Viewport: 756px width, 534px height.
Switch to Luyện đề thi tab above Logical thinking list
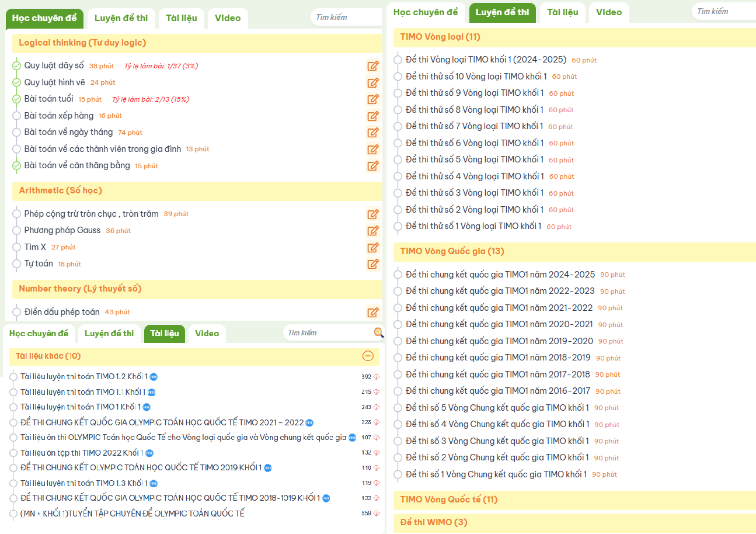coord(121,18)
